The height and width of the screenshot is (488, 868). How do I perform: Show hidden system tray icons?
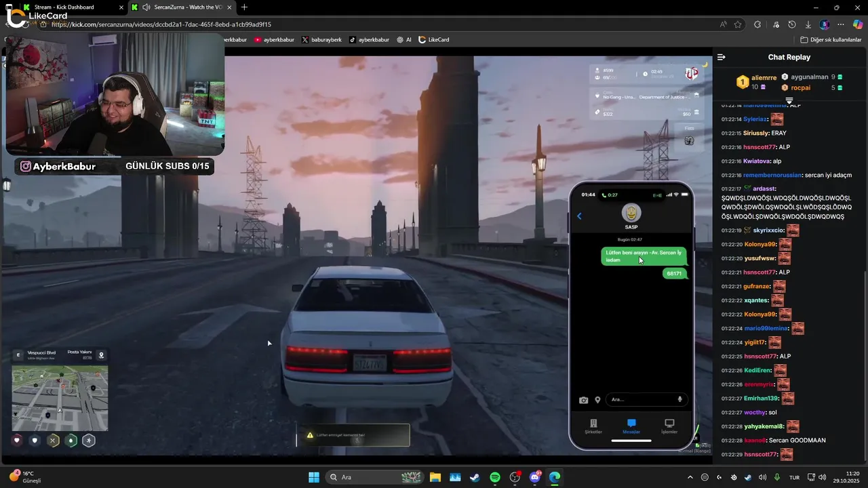[690, 477]
